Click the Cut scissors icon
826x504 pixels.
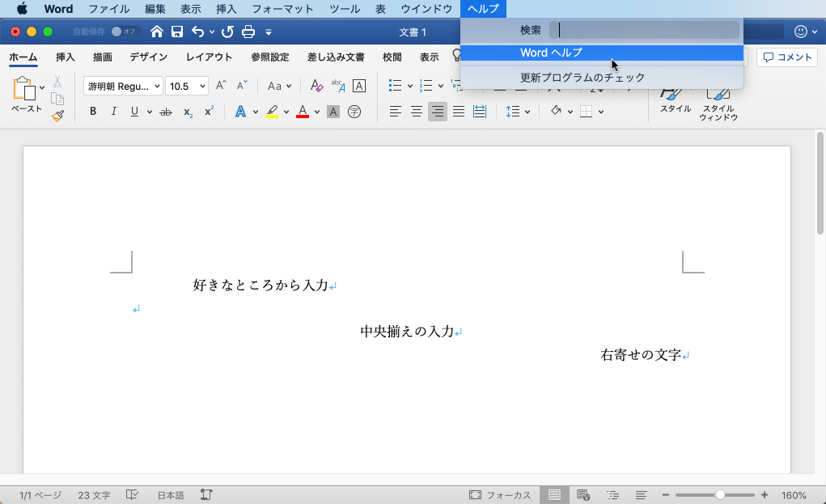tap(57, 82)
